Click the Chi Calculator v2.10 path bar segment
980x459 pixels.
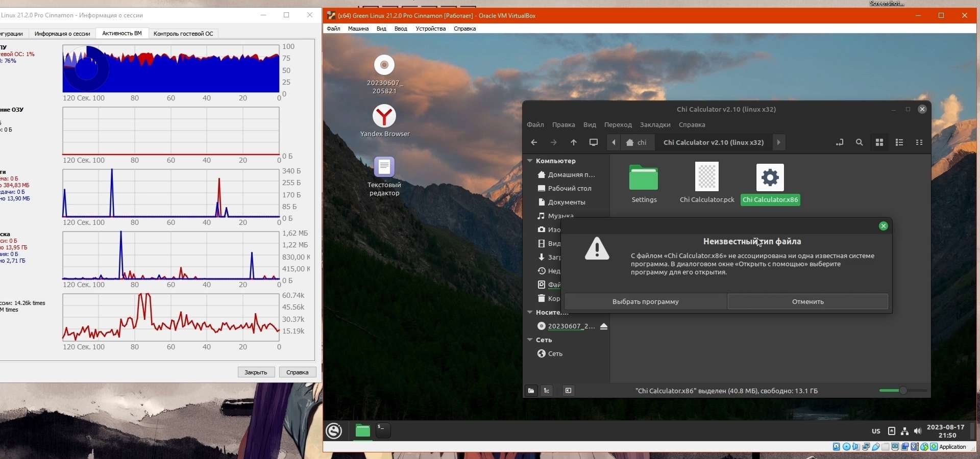pyautogui.click(x=714, y=143)
